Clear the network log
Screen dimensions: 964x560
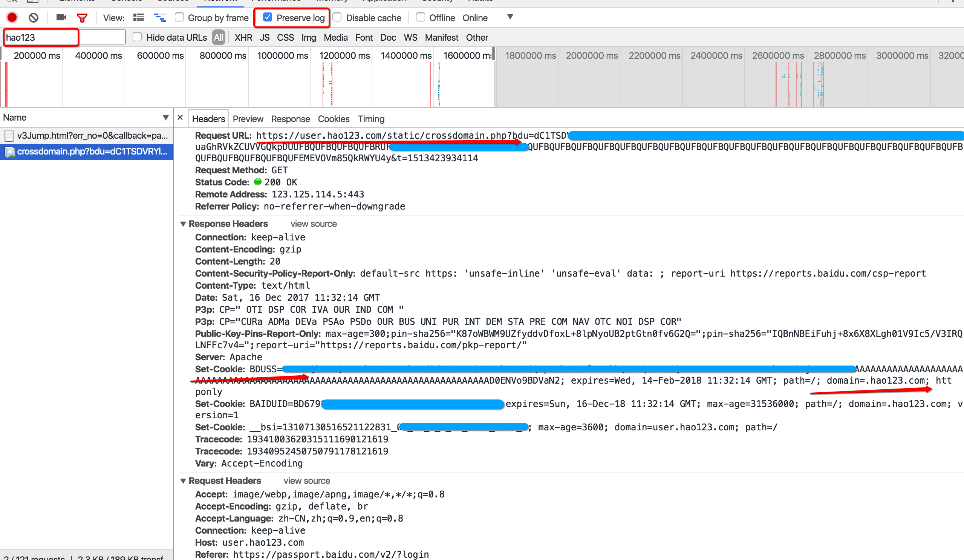tap(34, 18)
